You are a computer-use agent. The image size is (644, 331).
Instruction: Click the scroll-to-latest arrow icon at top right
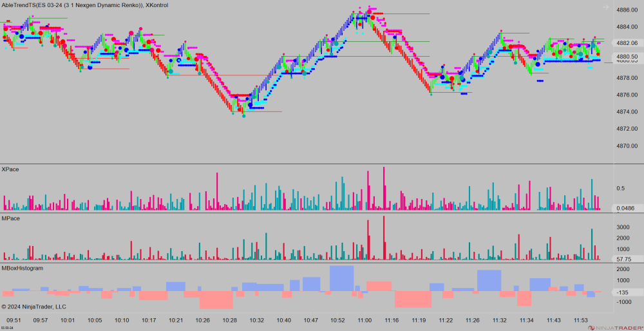(x=605, y=7)
